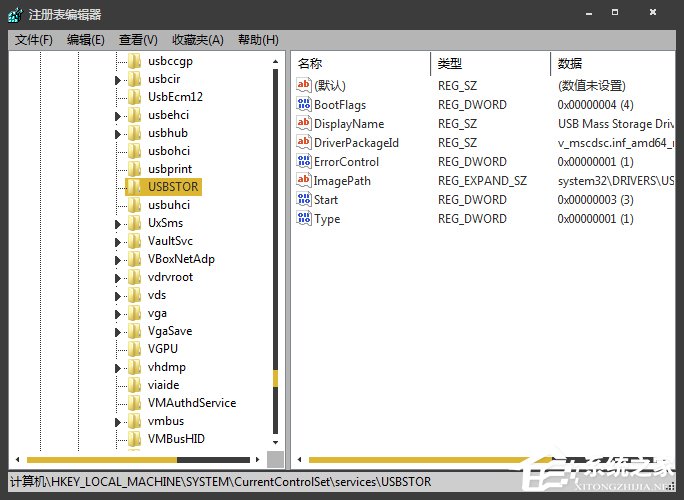Click the string icon beside DisplayName
This screenshot has width=684, height=500.
[304, 123]
